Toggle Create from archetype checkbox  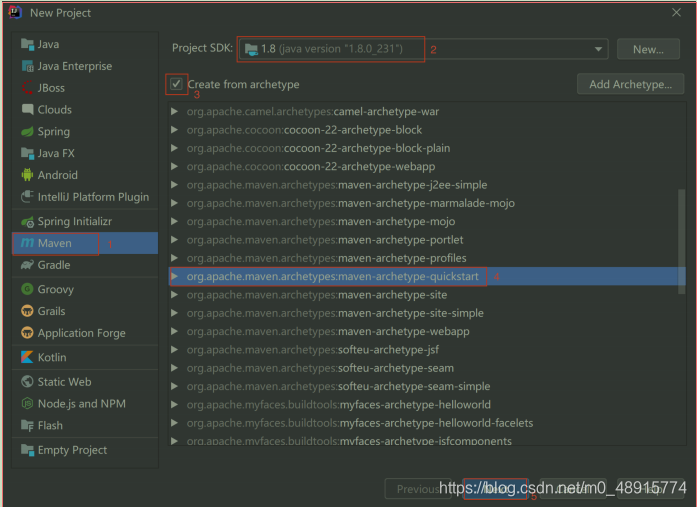pyautogui.click(x=176, y=84)
